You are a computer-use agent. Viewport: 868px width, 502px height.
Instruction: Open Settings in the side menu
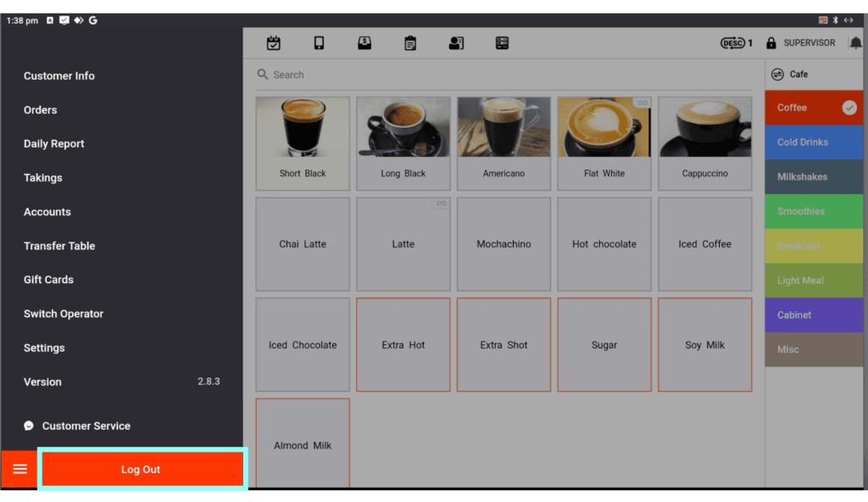coord(44,348)
